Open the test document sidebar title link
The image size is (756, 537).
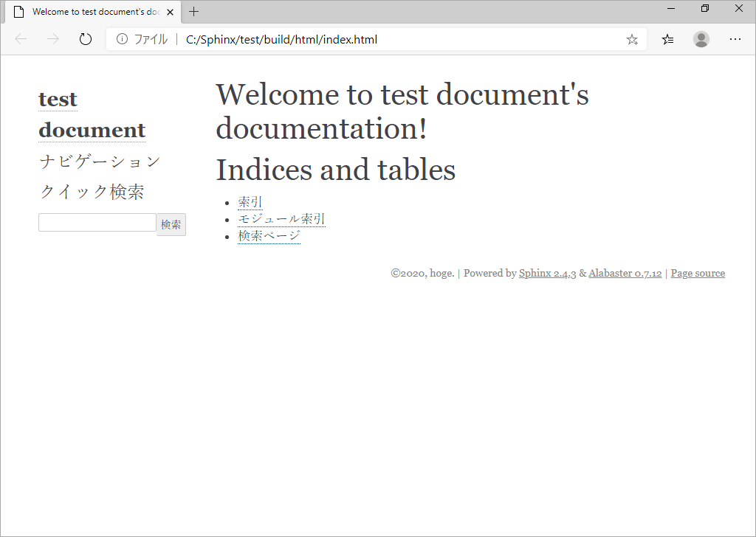pos(92,114)
